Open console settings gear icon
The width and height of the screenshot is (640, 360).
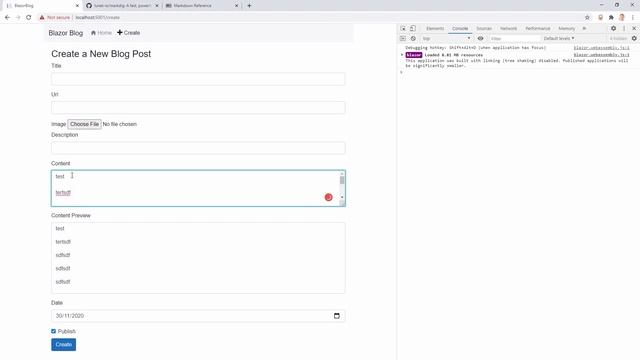point(634,38)
